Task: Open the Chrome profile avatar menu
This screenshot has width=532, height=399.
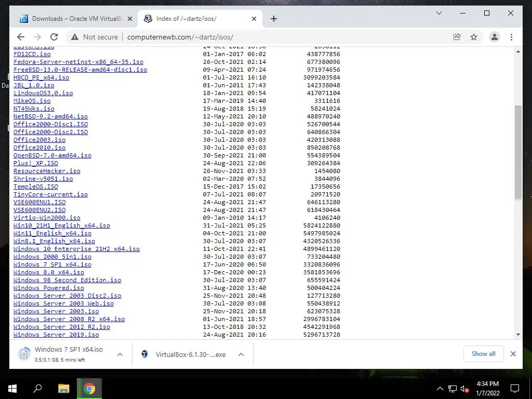Action: pyautogui.click(x=495, y=37)
